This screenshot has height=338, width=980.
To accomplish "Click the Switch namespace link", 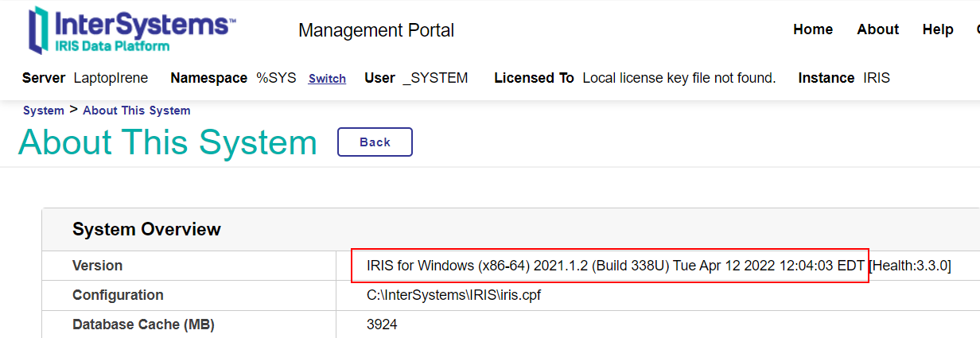I will [327, 79].
